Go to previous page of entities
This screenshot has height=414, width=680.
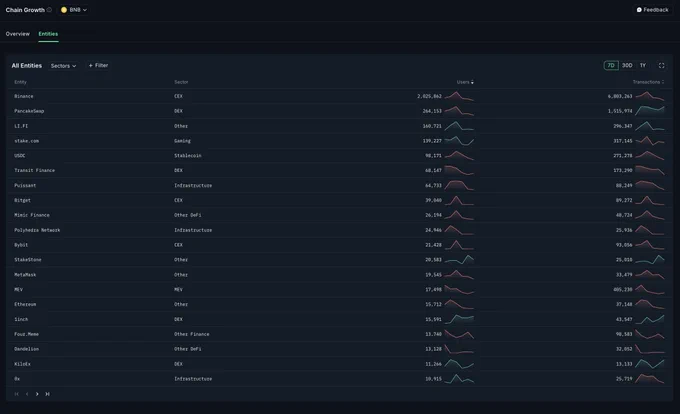27,394
